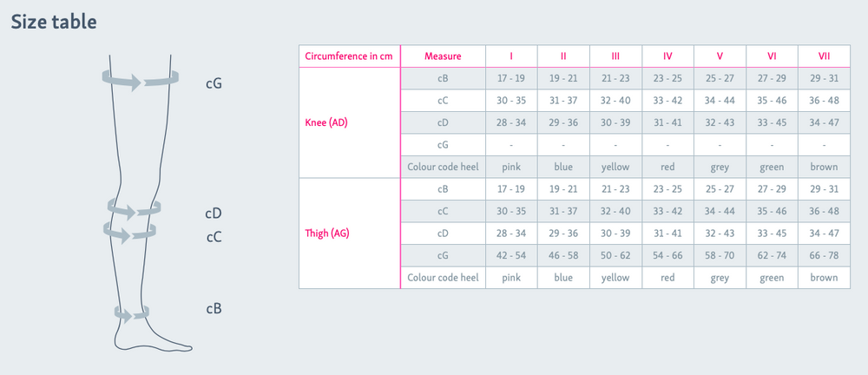The height and width of the screenshot is (375, 868).
Task: Click the Knee (AD) row label
Action: click(326, 122)
